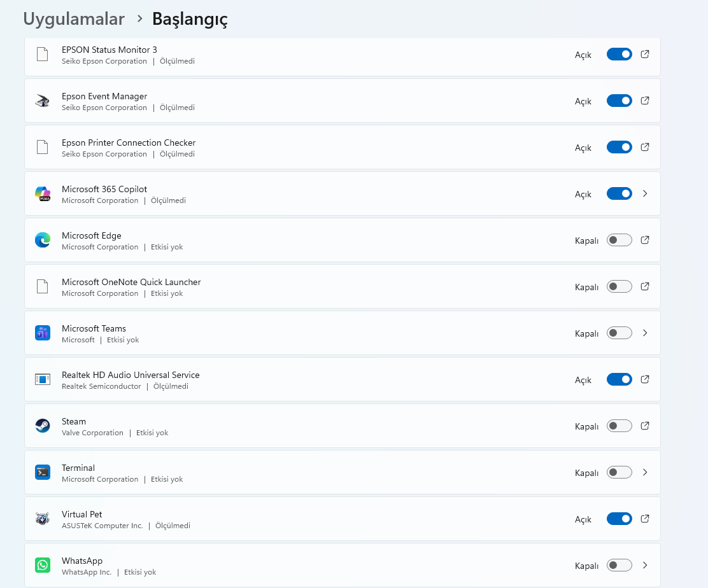The width and height of the screenshot is (708, 588).
Task: Click Açık label for Microsoft 365 Copilot
Action: (x=583, y=194)
